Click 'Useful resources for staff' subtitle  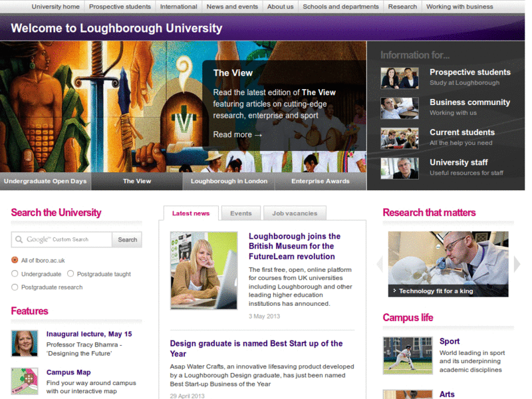(467, 173)
